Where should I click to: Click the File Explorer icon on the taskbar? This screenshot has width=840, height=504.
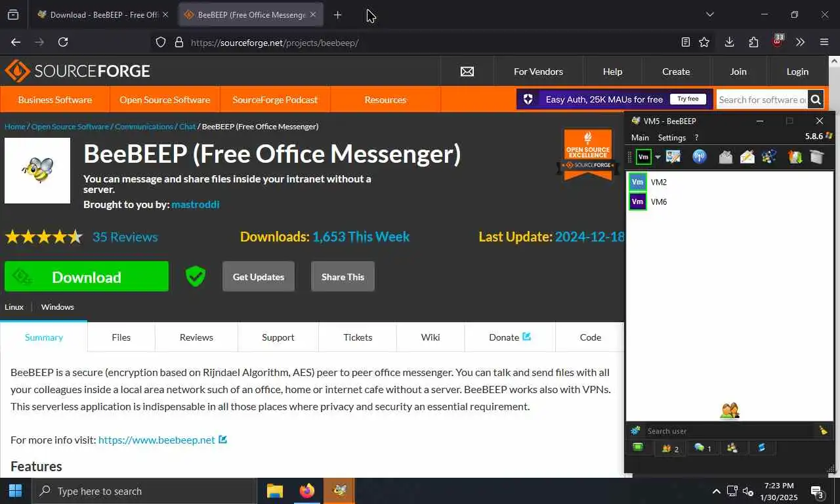pos(275,491)
